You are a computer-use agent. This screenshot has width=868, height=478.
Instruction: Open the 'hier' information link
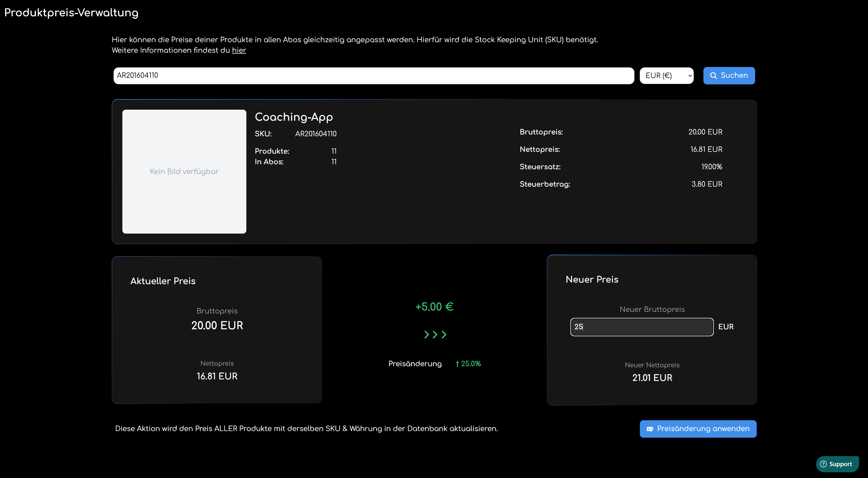[x=239, y=50]
